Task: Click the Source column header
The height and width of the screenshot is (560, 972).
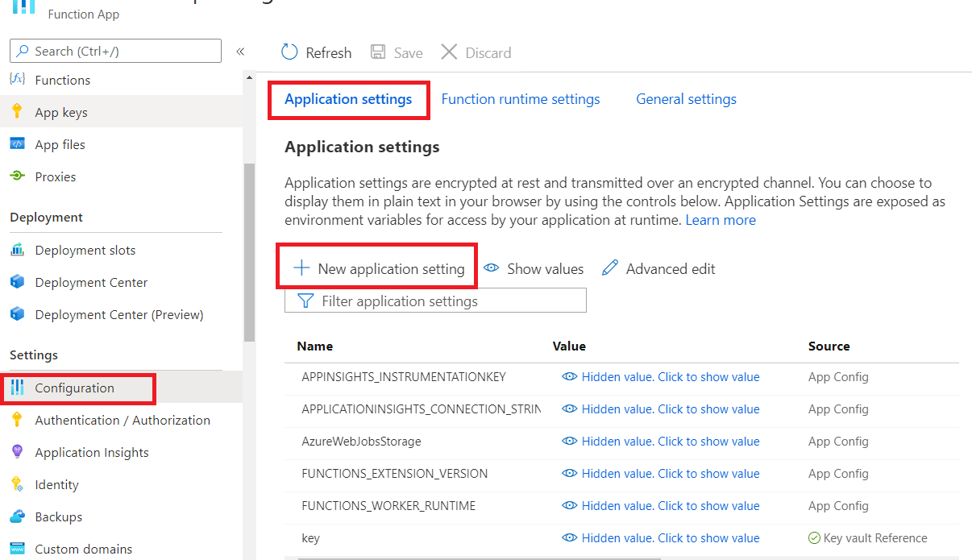Action: click(829, 346)
